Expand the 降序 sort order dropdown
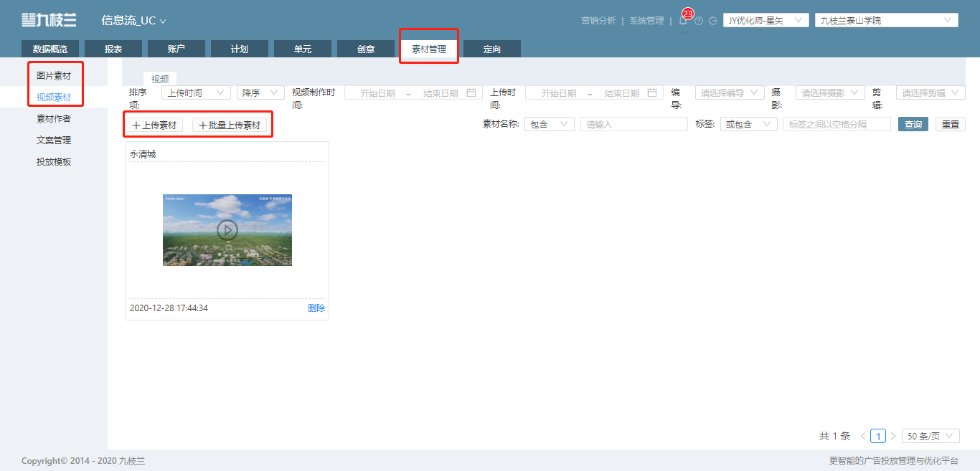This screenshot has height=471, width=980. pos(260,92)
